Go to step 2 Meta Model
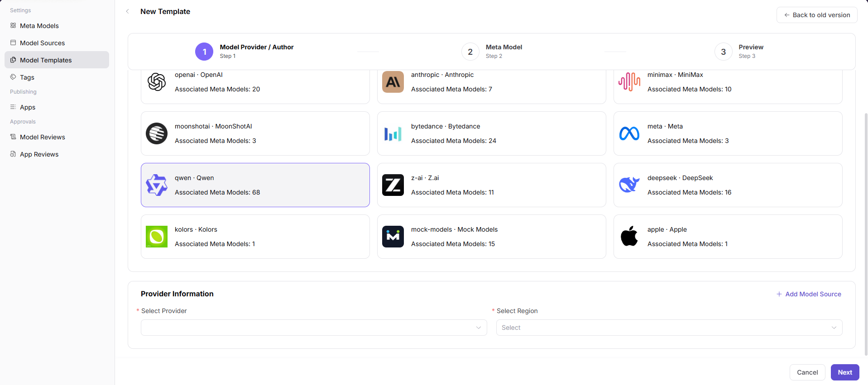This screenshot has width=868, height=385. 492,52
